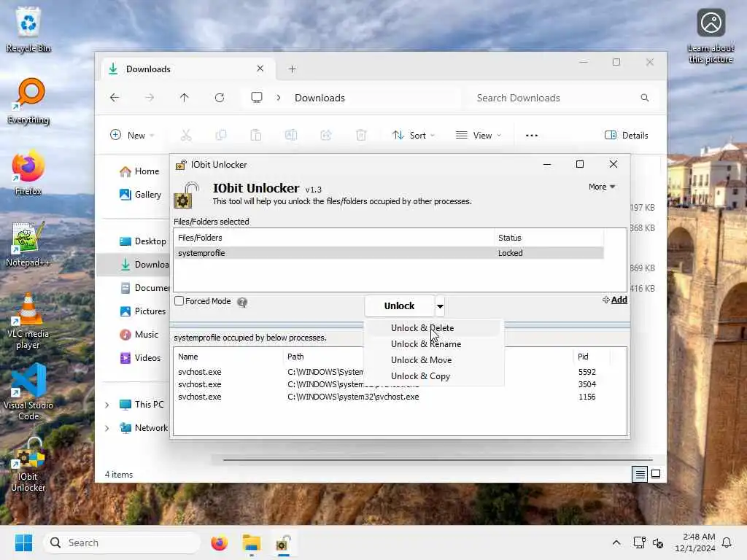Open Home in Explorer sidebar
The width and height of the screenshot is (747, 560).
(139, 171)
